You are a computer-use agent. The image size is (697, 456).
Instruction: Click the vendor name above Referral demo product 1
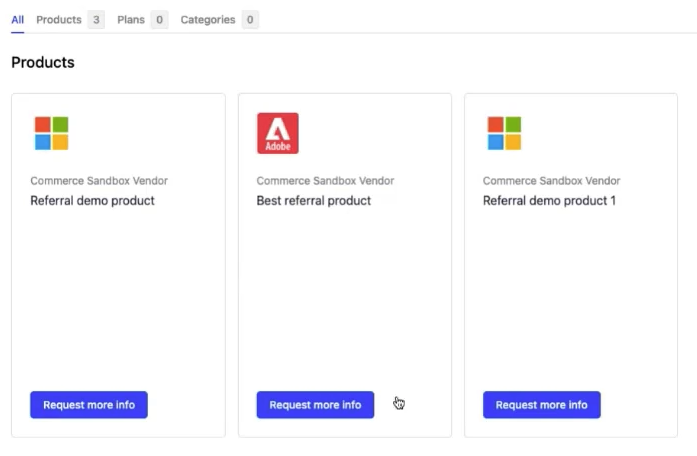click(x=551, y=181)
